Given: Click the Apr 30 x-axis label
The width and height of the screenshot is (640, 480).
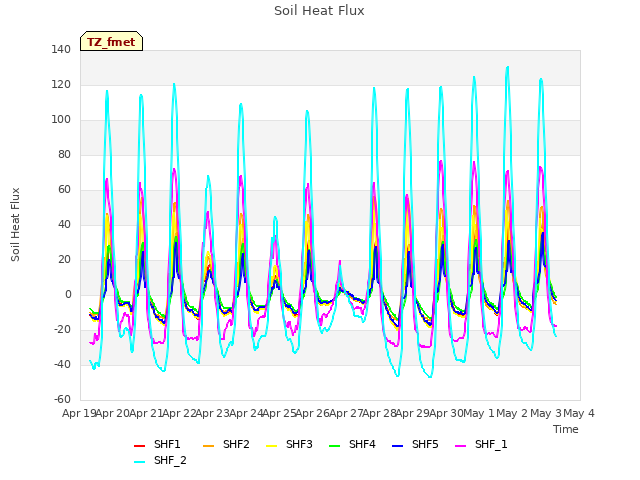Looking at the screenshot, I should 446,413.
